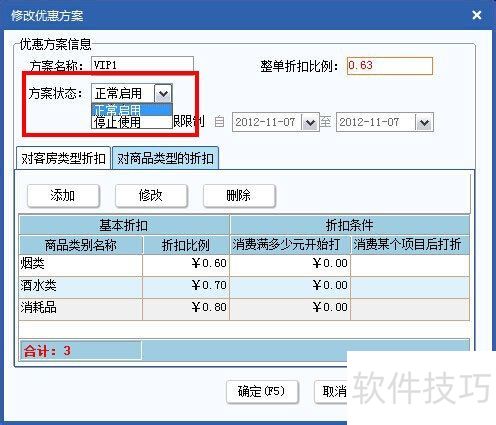Click the 修改 button

click(x=151, y=196)
